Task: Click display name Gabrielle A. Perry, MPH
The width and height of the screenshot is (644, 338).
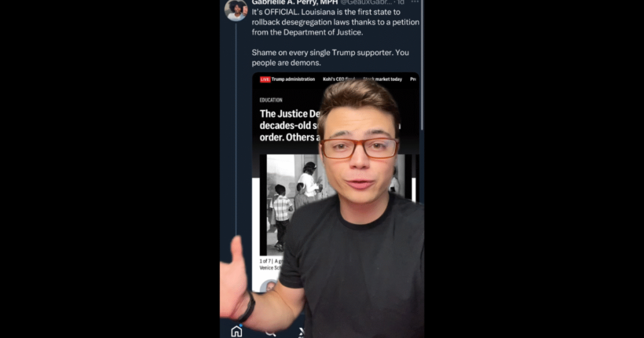Action: [x=295, y=3]
